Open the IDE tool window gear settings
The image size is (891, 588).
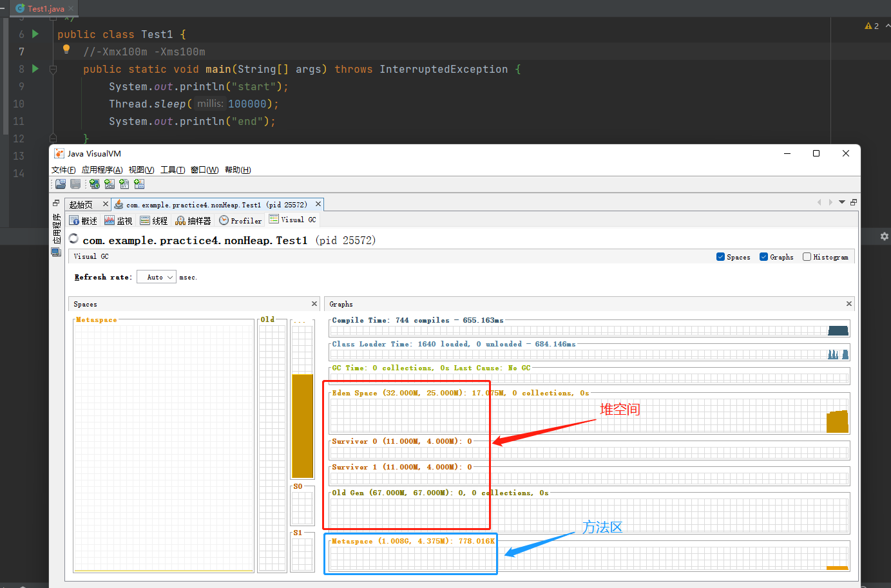tap(885, 236)
